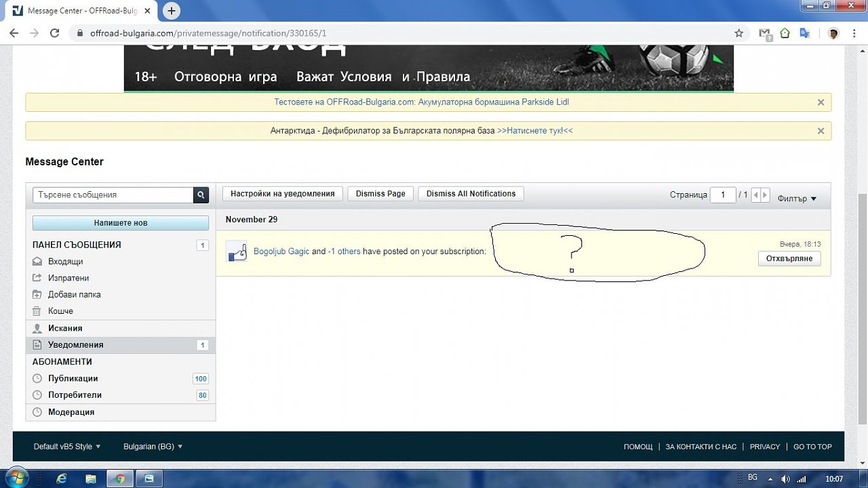Click the Добави папка add-folder icon
The width and height of the screenshot is (868, 488).
(37, 294)
